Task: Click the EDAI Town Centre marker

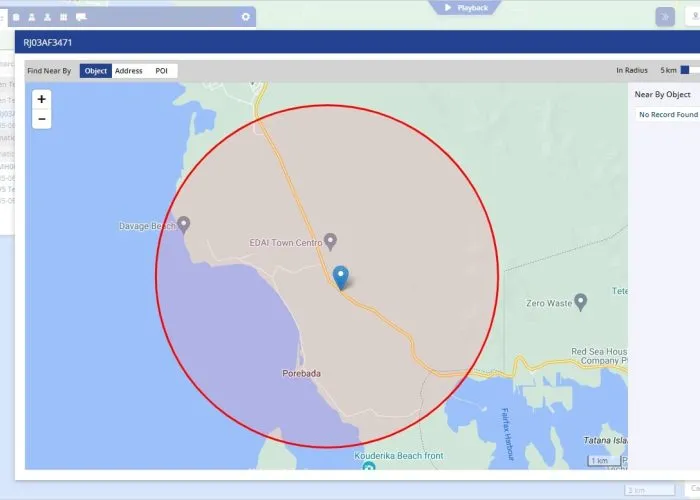Action: pos(331,241)
